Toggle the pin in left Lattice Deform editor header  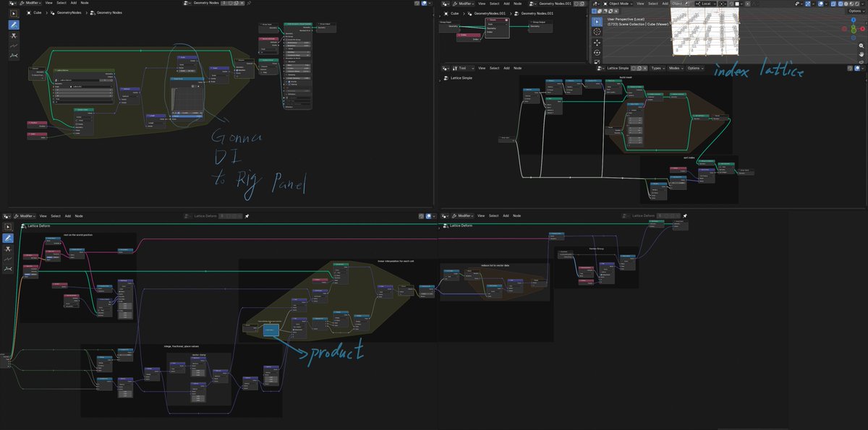(247, 216)
